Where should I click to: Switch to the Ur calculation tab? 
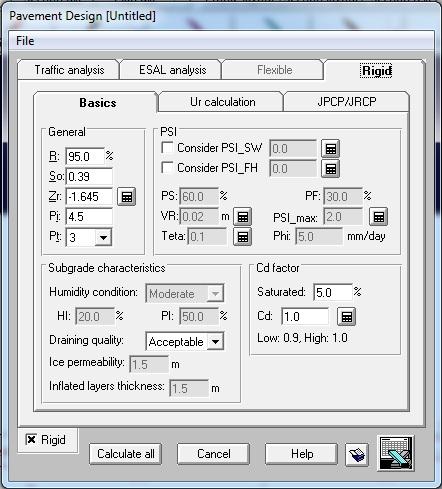(x=222, y=102)
